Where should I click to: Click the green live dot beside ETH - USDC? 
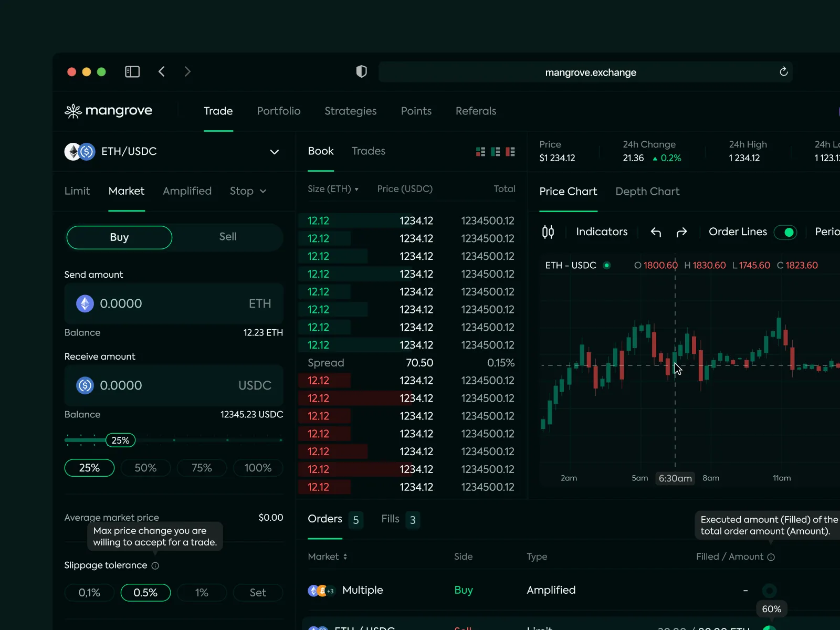[x=607, y=265]
